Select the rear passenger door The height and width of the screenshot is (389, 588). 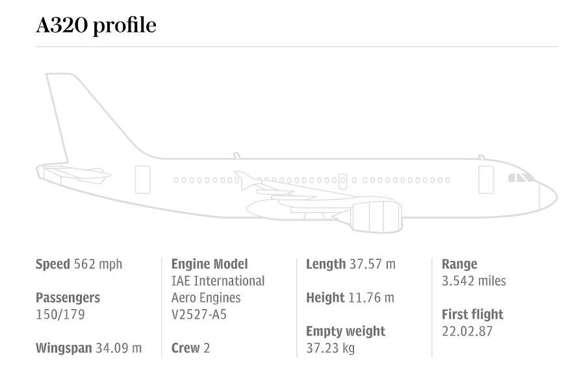tap(142, 180)
